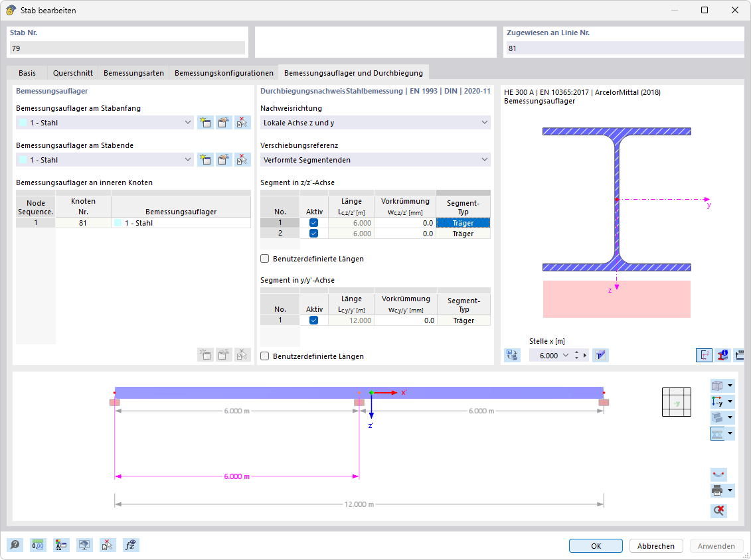Delete the support assignment am Stabanfang
This screenshot has width=751, height=560.
(x=242, y=122)
